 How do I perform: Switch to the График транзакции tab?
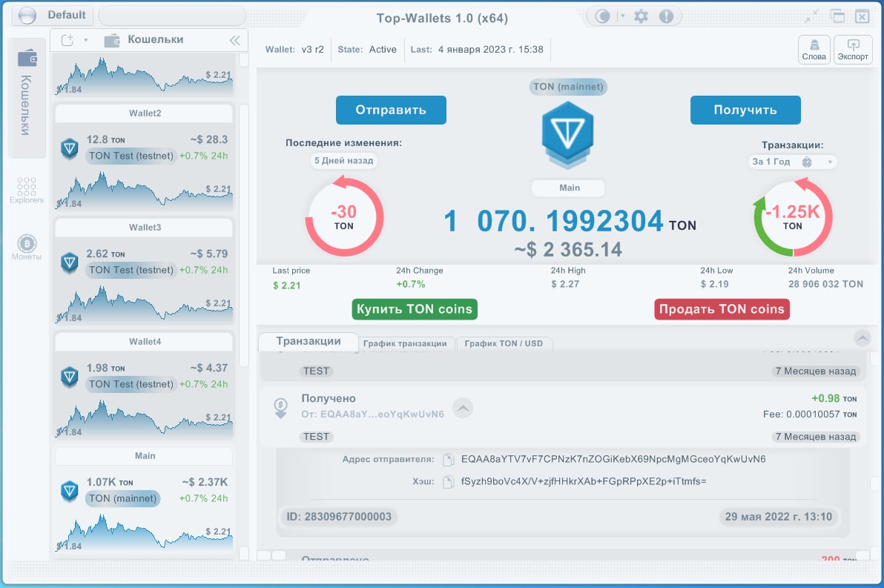pos(405,343)
